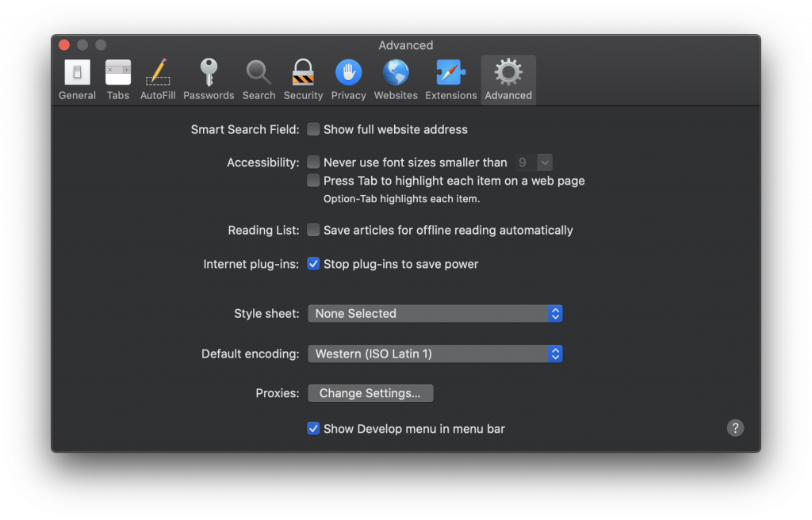Check Never use font sizes smaller than
The image size is (812, 520).
(x=314, y=162)
